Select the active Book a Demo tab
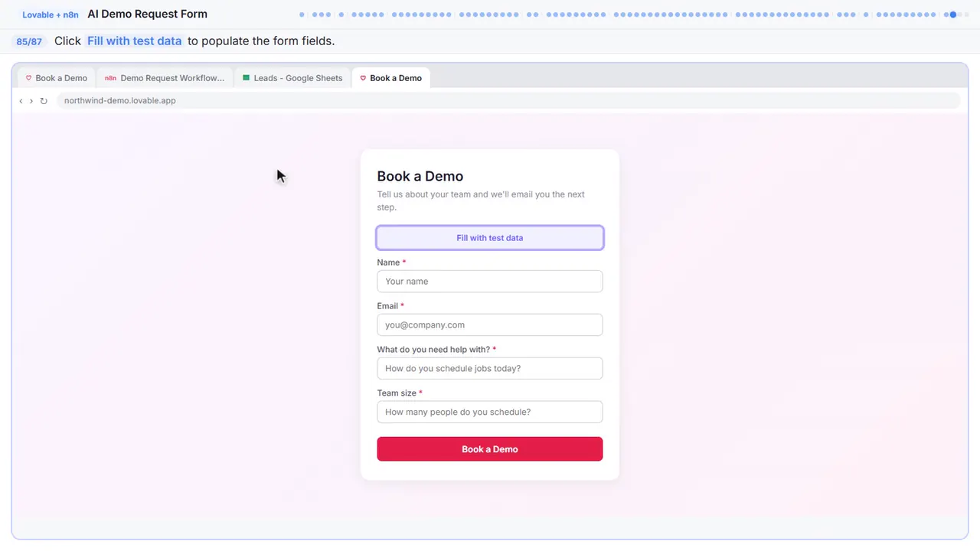This screenshot has width=980, height=551. click(391, 78)
